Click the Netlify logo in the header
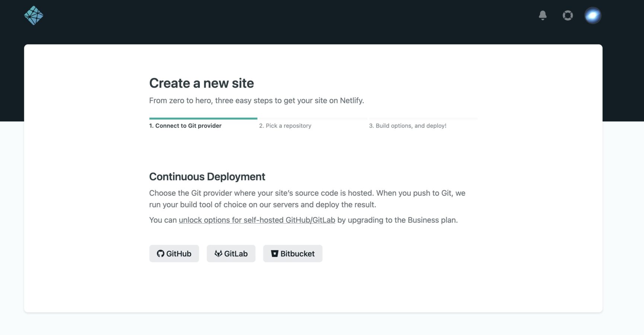644x335 pixels. click(34, 16)
